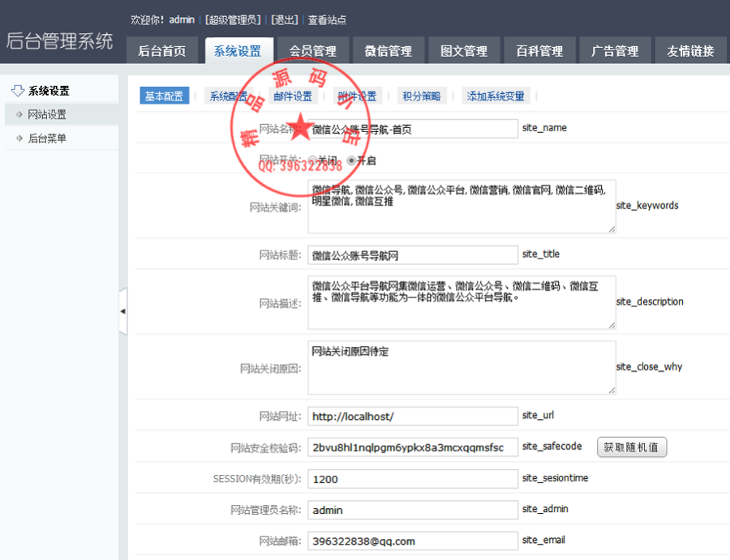The image size is (730, 560).
Task: Click the arrow icon beside 后台菜单
Action: pos(19,138)
